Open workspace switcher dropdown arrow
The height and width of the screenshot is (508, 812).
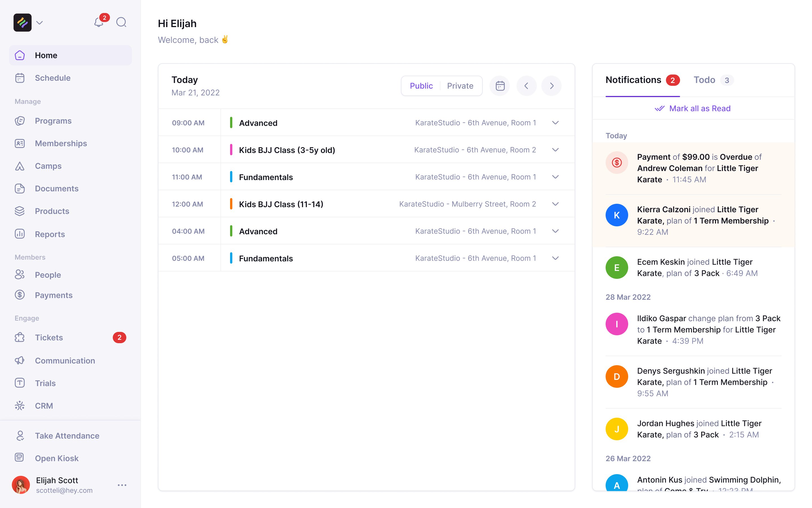tap(39, 23)
